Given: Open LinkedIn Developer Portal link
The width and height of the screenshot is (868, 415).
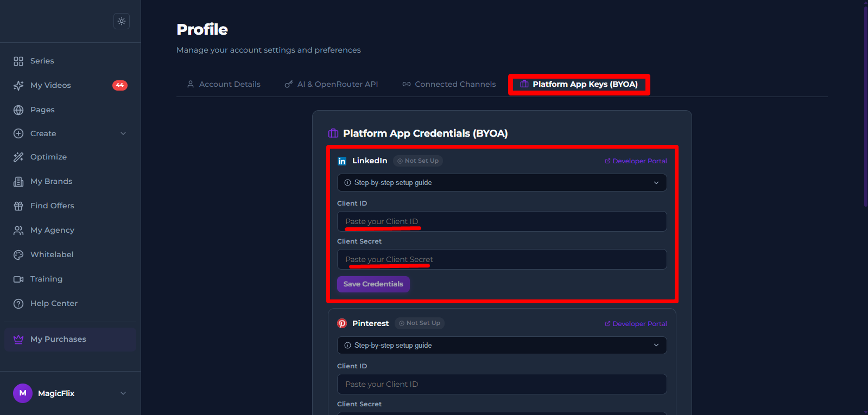Looking at the screenshot, I should pos(636,161).
